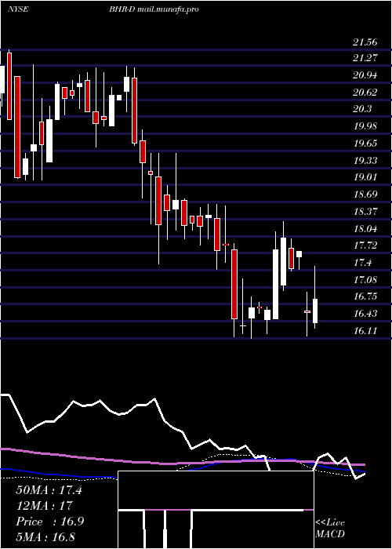Click the 20.3 price axis label

pos(362,109)
